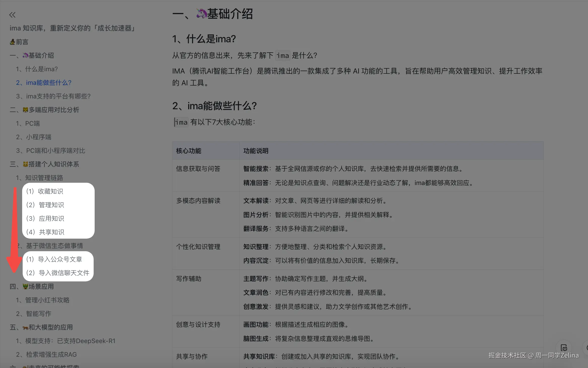
Task: Click main heading 一、基础介绍 in document
Action: click(213, 14)
